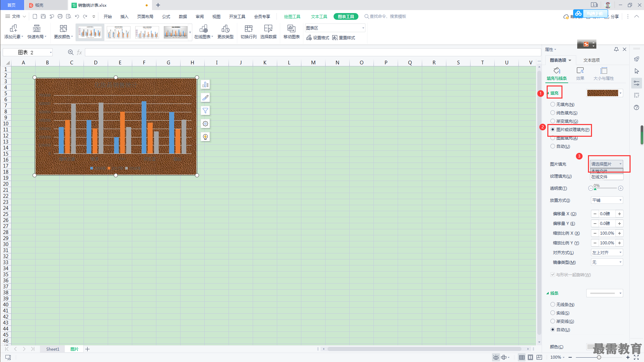This screenshot has width=644, height=362.
Task: Switch to Sheet1 worksheet tab
Action: pyautogui.click(x=53, y=349)
